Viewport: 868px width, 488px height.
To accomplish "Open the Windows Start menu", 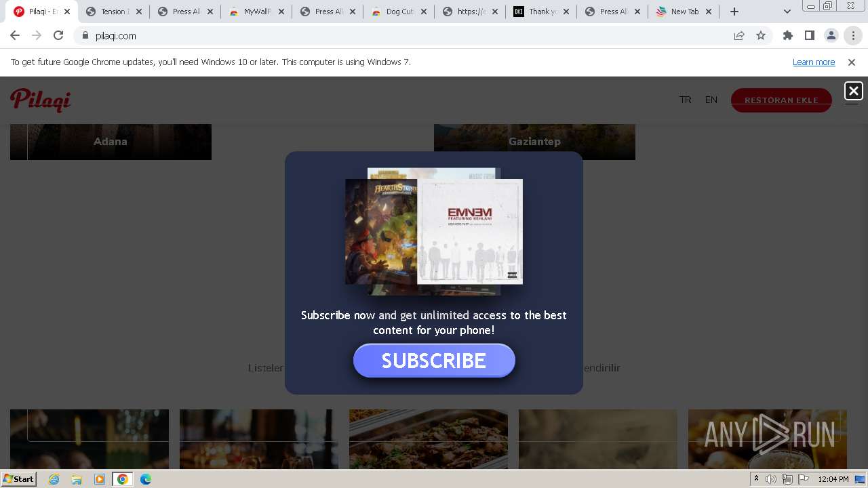I will [x=19, y=479].
